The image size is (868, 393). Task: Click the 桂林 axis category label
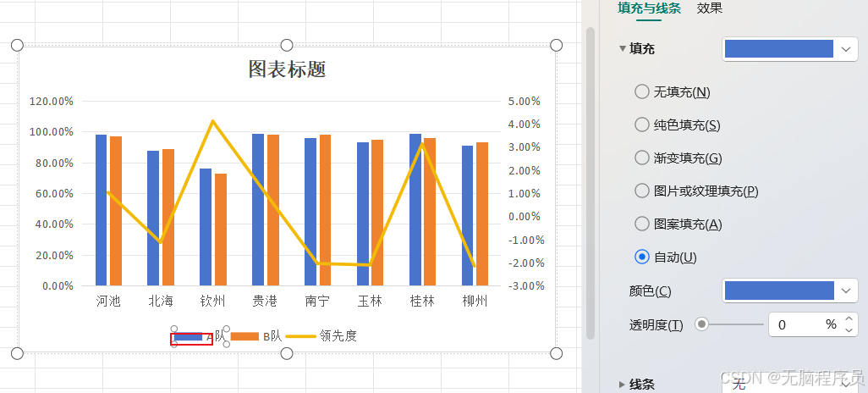422,301
